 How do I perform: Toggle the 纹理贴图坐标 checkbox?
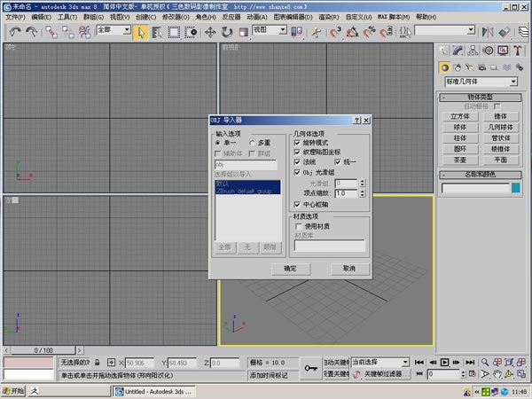coord(297,152)
